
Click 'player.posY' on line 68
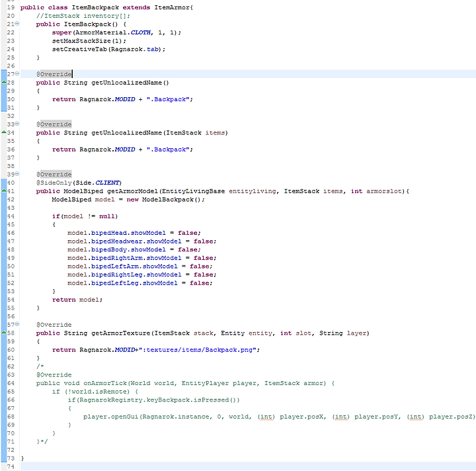[x=376, y=417]
